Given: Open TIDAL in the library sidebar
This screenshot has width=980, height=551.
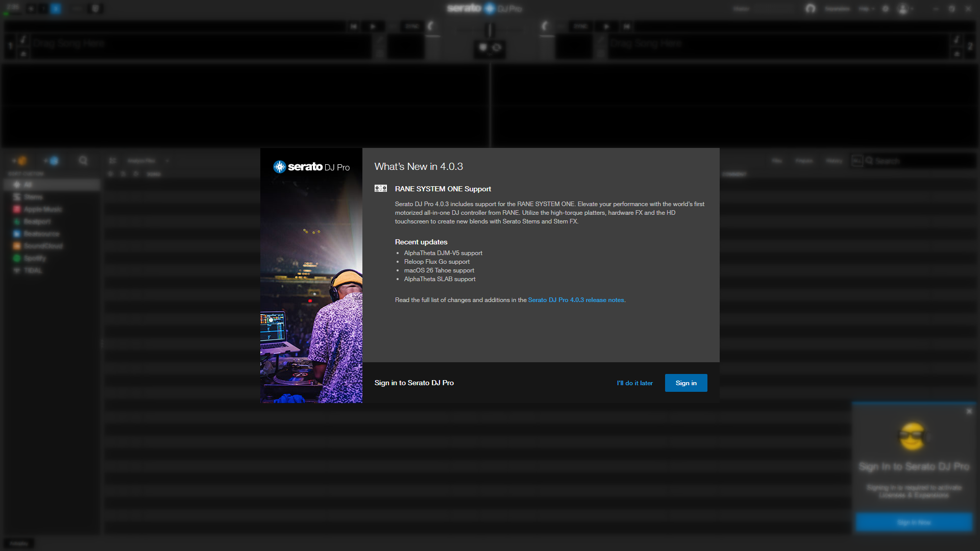Looking at the screenshot, I should click(52, 270).
